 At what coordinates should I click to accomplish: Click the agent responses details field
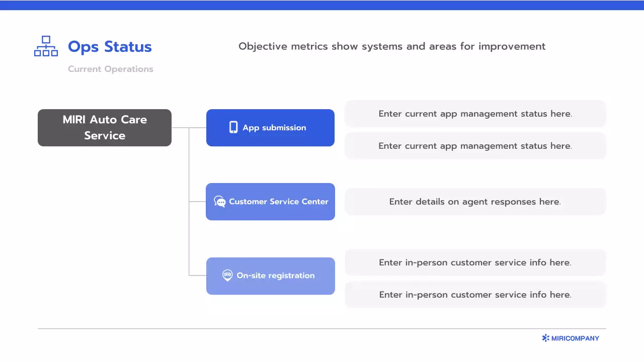[475, 202]
